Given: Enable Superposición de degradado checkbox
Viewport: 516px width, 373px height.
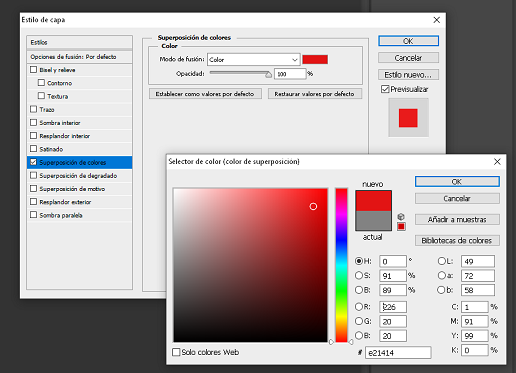Looking at the screenshot, I should point(33,175).
